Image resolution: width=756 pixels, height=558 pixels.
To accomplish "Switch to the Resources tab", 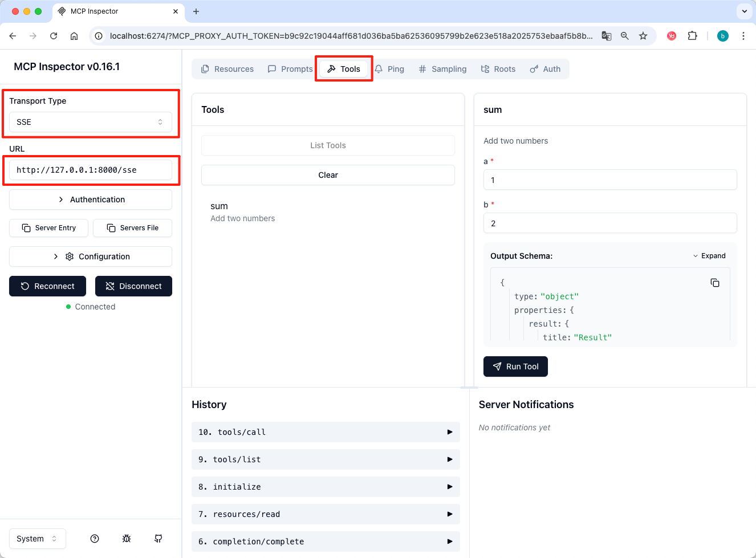I will [227, 69].
